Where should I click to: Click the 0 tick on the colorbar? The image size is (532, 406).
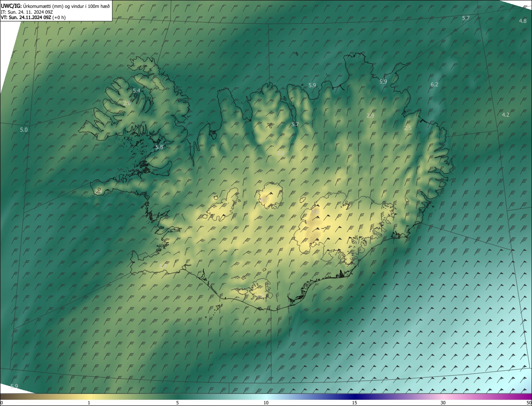click(1, 403)
